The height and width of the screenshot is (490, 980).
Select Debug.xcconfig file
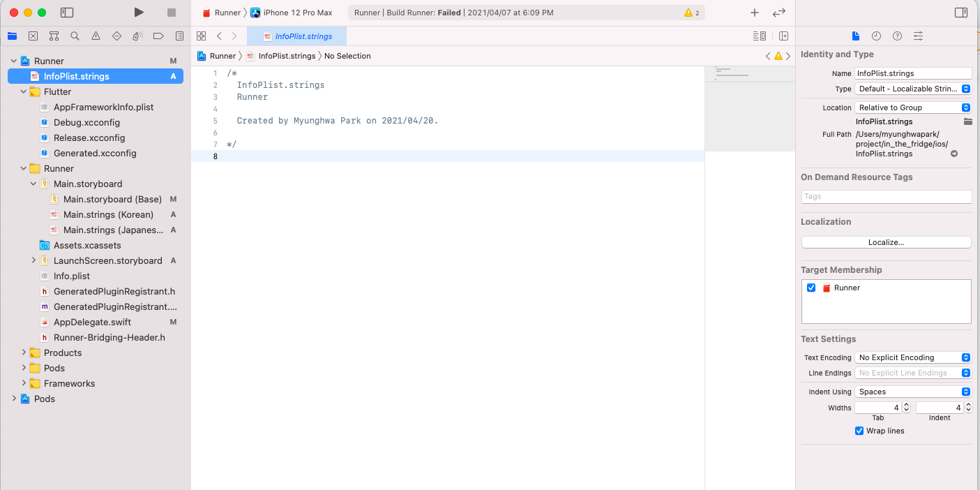tap(86, 122)
